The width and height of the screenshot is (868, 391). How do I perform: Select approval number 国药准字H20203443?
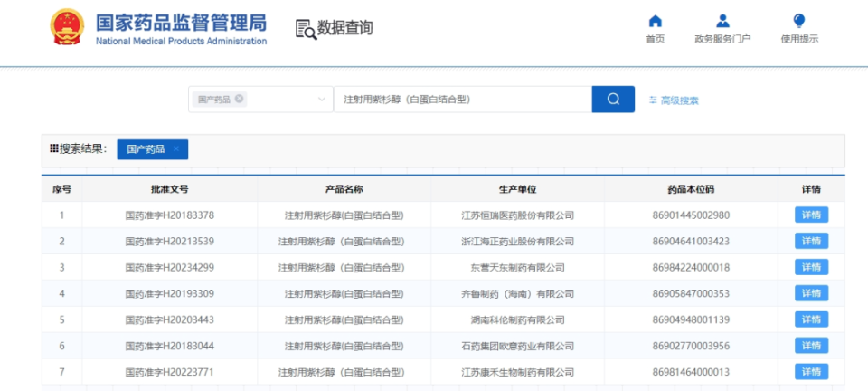[x=169, y=319]
